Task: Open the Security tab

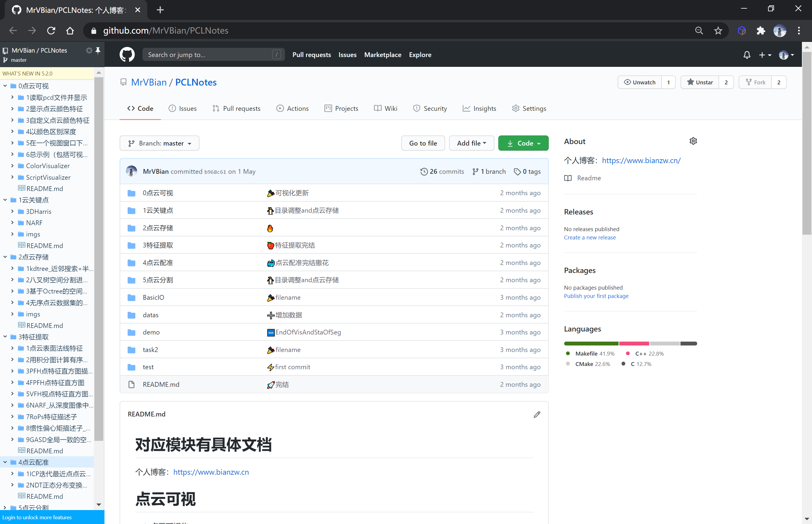Action: [x=430, y=108]
